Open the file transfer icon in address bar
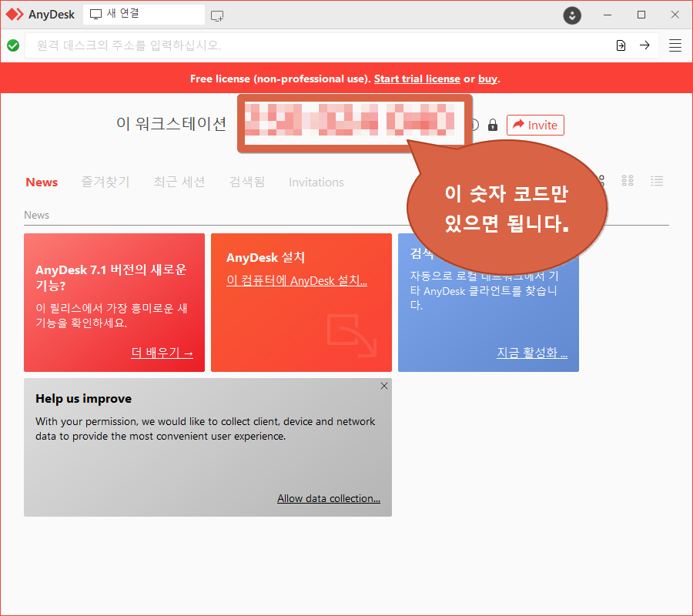Image resolution: width=693 pixels, height=616 pixels. click(621, 45)
